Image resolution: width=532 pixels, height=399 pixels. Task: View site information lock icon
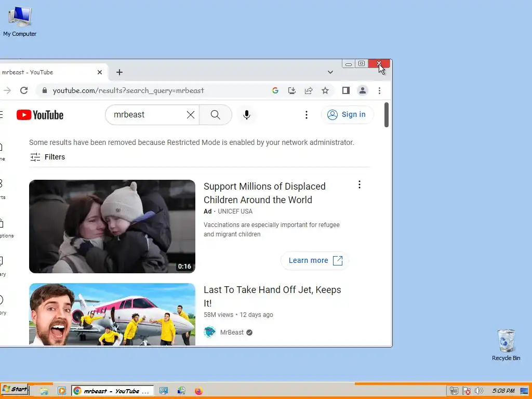pyautogui.click(x=45, y=90)
